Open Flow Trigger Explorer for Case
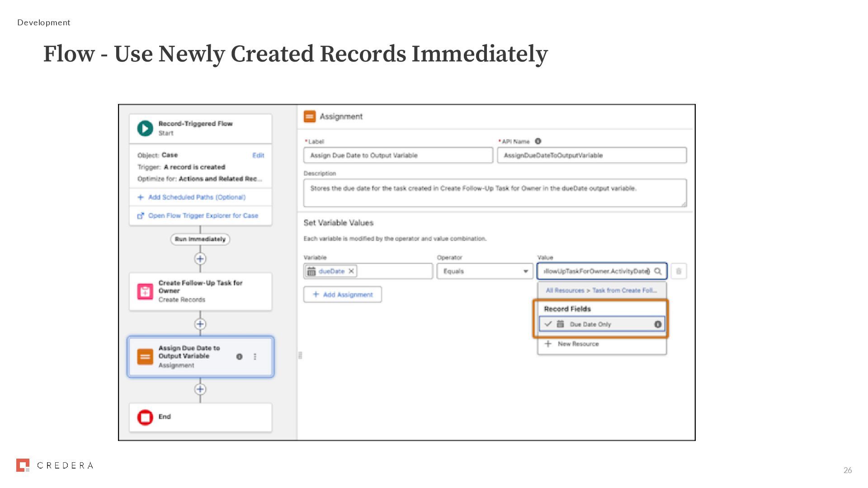The height and width of the screenshot is (488, 868). click(x=203, y=216)
